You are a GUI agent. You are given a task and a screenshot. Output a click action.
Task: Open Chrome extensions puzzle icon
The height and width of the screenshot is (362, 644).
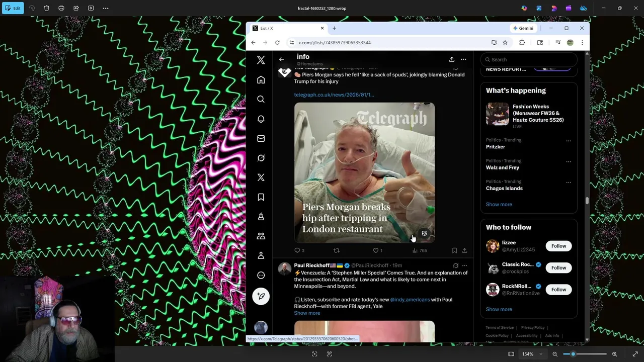pos(522,43)
